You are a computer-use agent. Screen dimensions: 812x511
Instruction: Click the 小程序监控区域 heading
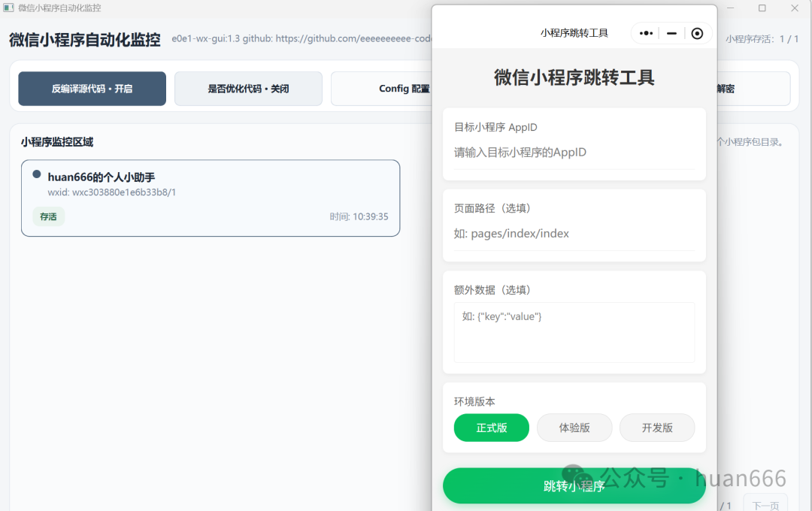(x=57, y=142)
